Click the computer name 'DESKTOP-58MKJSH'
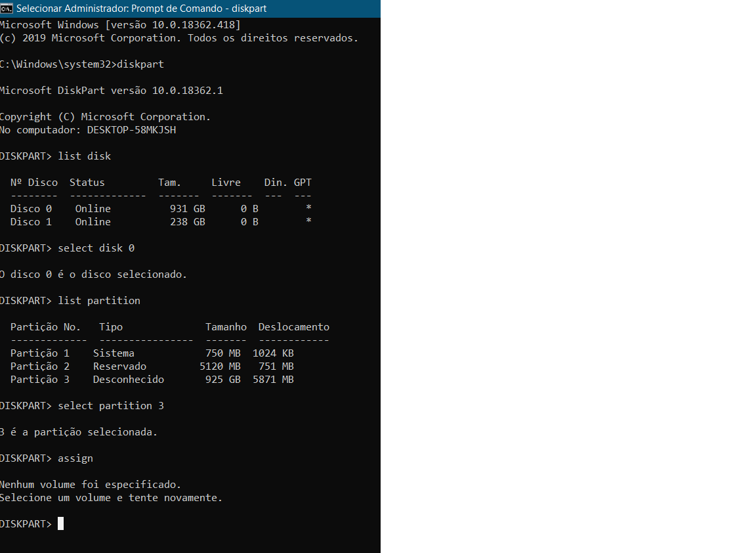 point(132,130)
